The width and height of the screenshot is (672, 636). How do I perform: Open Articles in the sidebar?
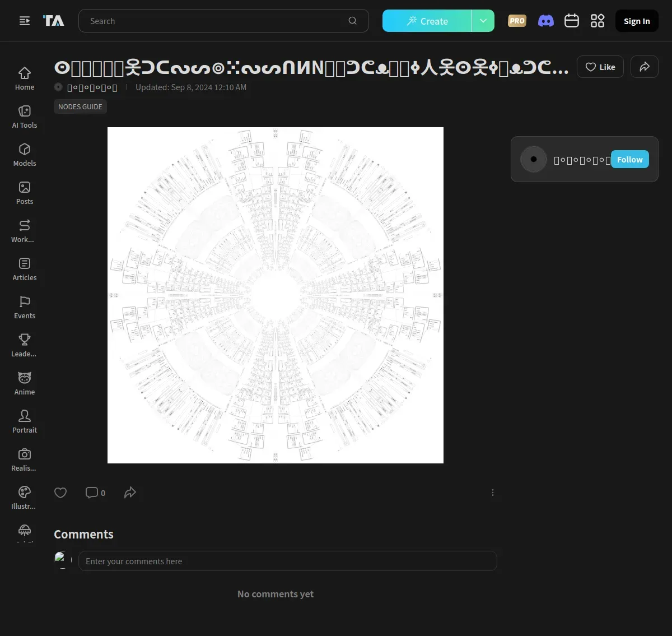pos(25,270)
